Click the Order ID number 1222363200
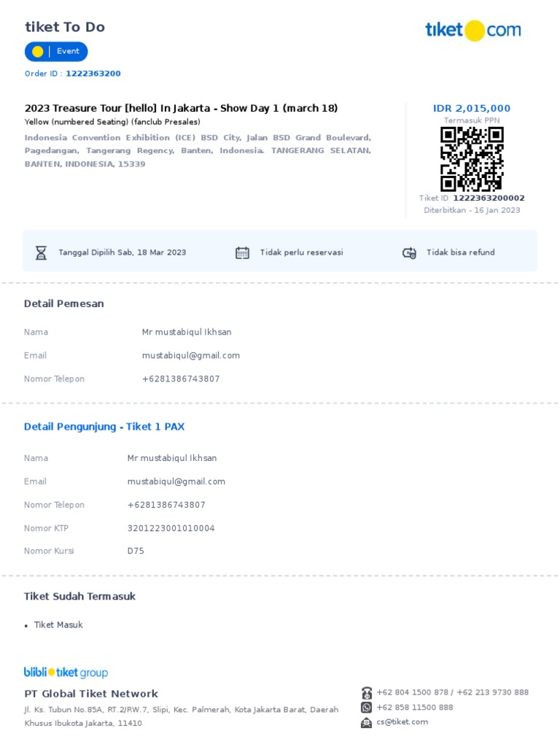The height and width of the screenshot is (747, 560). [93, 74]
